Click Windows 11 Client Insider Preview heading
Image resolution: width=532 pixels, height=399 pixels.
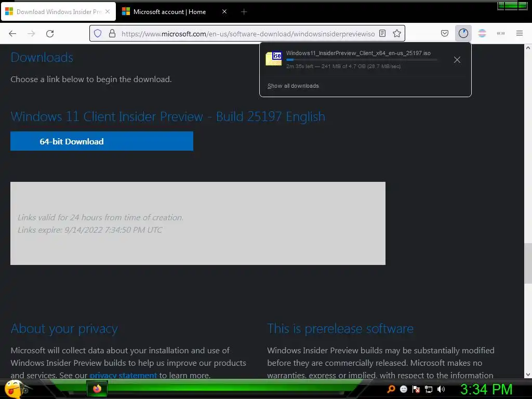point(168,116)
